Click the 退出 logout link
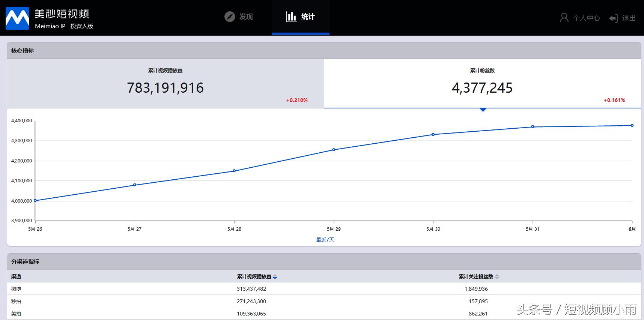This screenshot has height=320, width=644. coord(629,18)
